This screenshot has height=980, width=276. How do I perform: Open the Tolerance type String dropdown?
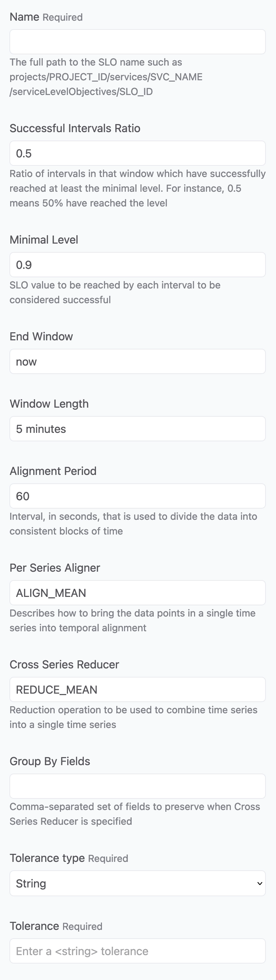tap(138, 883)
